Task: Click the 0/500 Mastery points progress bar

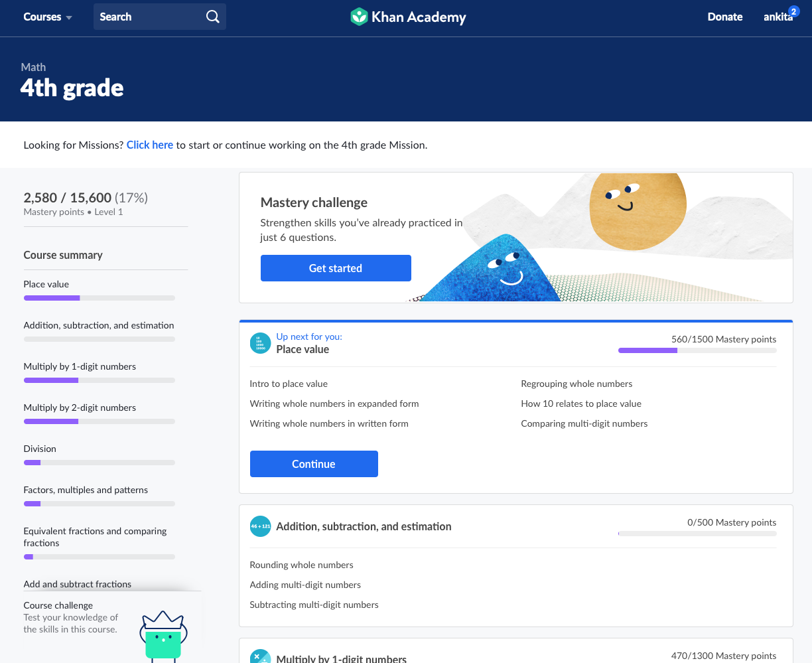Action: (697, 534)
